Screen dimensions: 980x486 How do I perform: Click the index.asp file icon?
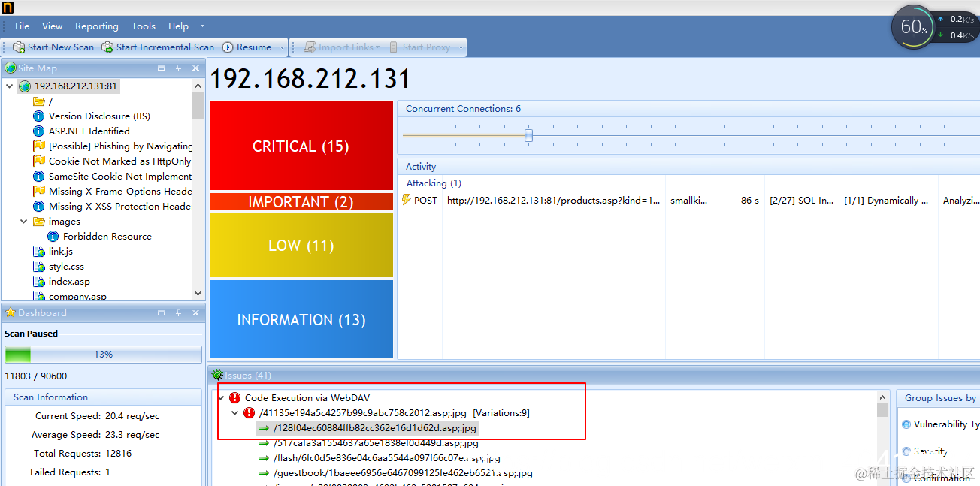tap(39, 282)
